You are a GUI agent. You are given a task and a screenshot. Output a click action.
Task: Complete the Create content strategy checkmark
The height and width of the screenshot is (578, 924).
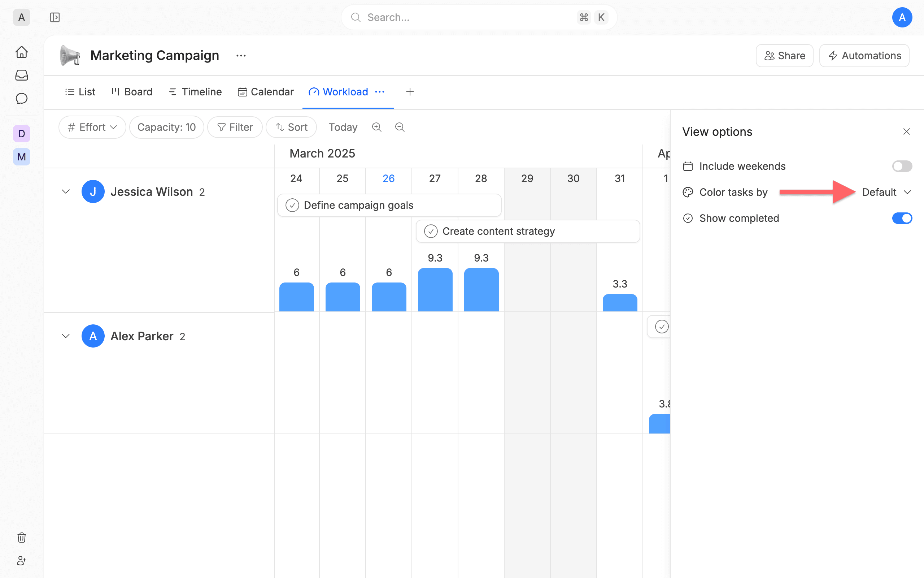[431, 231]
